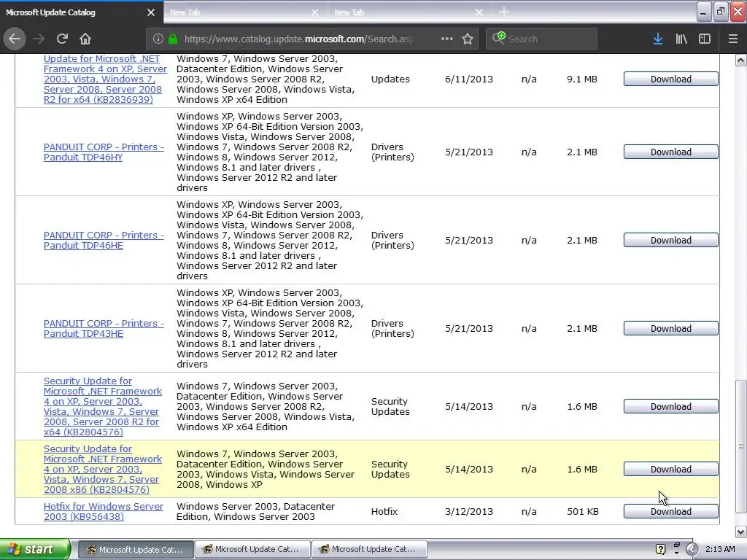
Task: Select first Microsoft Update Cat taskbar button
Action: [x=135, y=549]
